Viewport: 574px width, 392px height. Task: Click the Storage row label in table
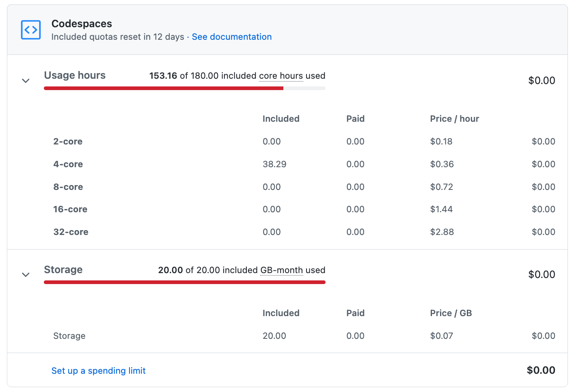(x=69, y=336)
